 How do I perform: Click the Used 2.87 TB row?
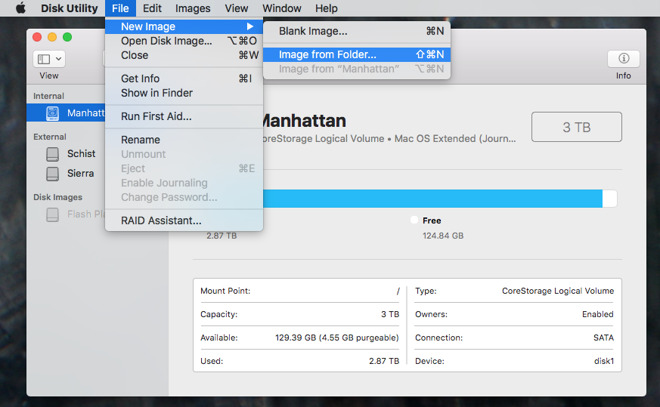300,361
